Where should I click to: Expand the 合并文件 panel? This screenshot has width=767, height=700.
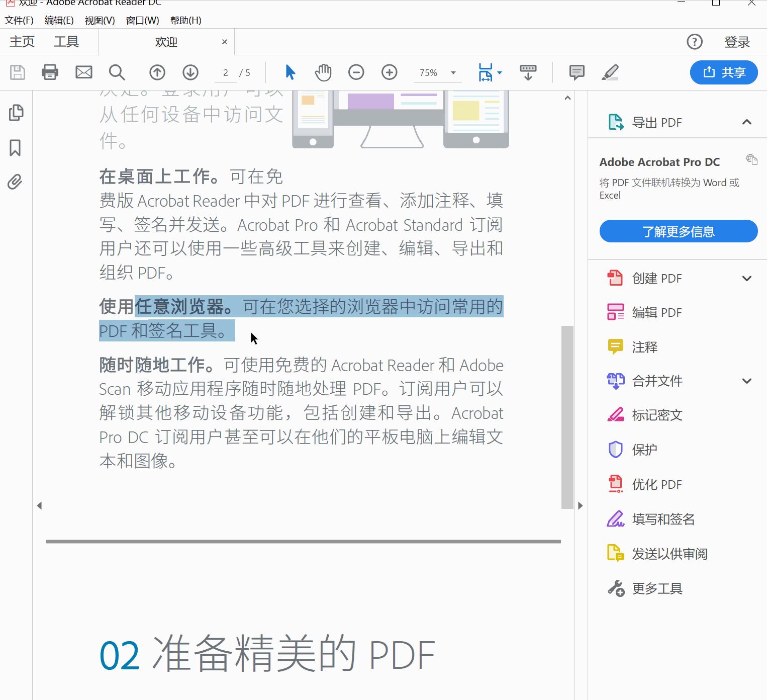pyautogui.click(x=747, y=381)
